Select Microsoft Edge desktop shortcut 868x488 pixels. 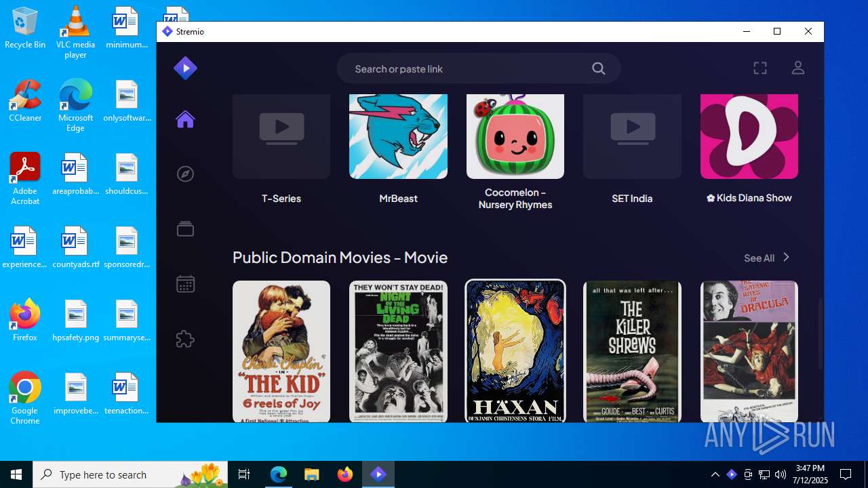click(x=75, y=105)
